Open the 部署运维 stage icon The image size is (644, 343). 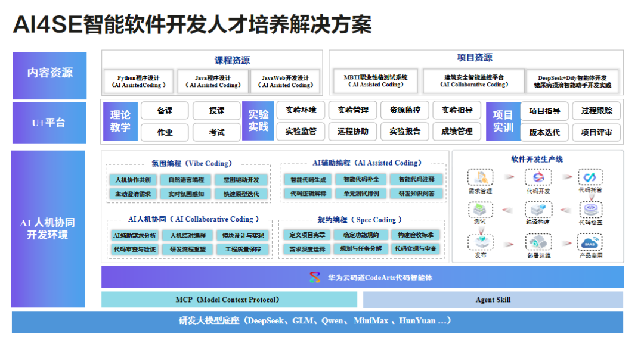point(538,242)
